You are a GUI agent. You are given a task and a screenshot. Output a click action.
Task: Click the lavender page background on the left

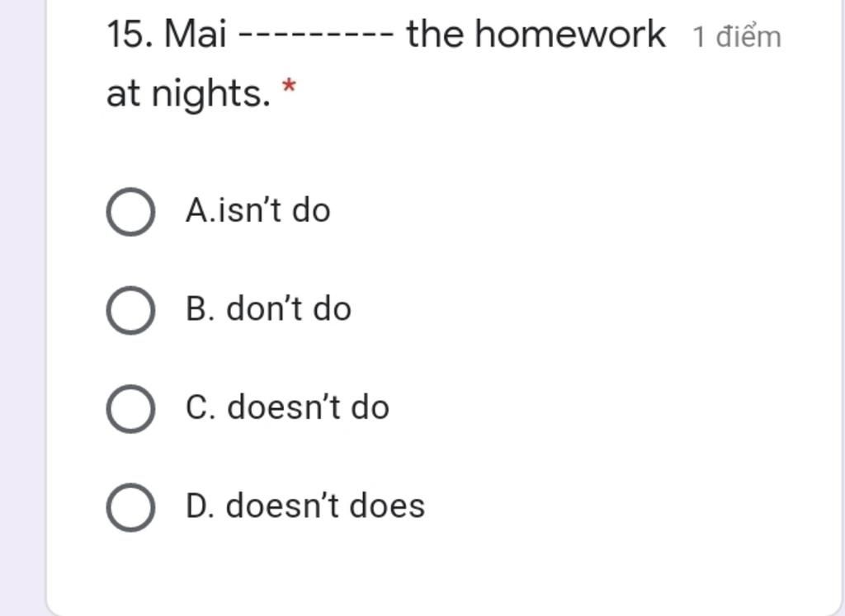(x=21, y=308)
